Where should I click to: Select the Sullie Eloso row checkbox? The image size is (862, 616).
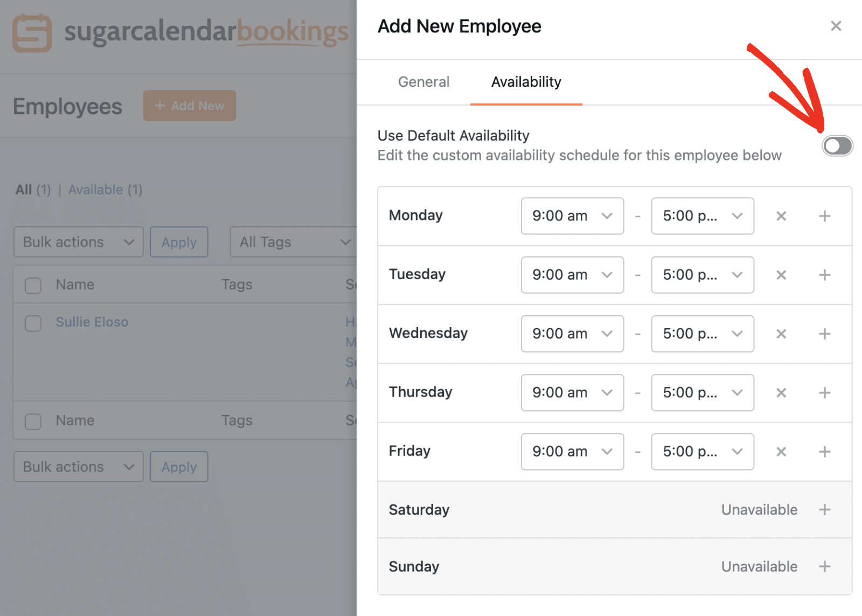[33, 323]
